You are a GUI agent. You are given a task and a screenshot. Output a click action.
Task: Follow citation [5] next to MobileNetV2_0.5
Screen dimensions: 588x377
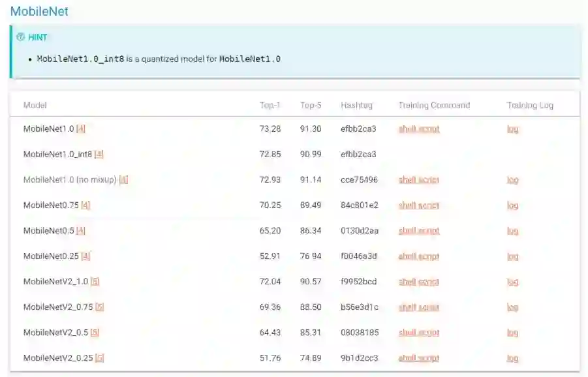(x=95, y=333)
